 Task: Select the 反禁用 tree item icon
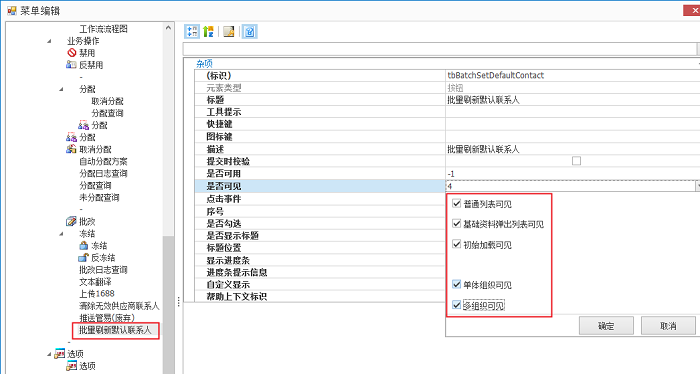click(71, 65)
